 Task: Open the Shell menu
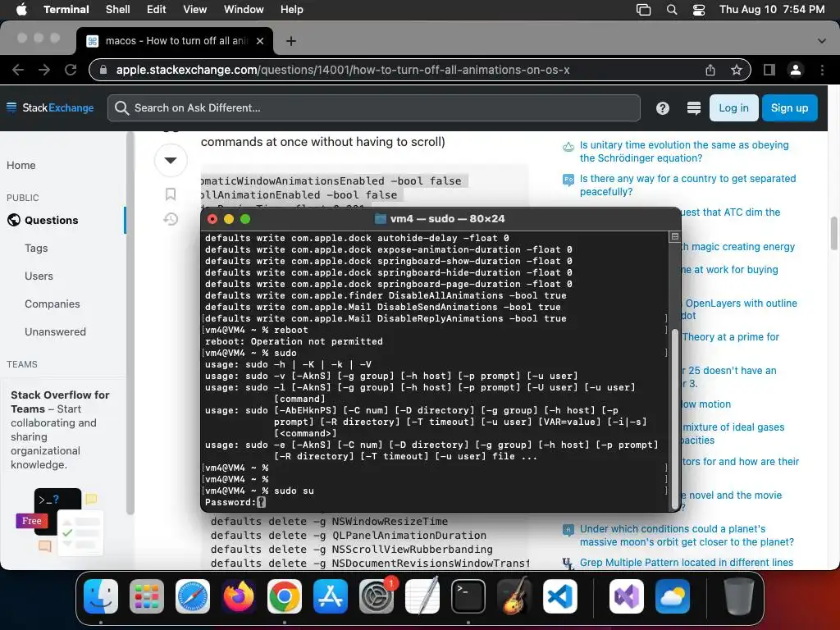pos(118,9)
